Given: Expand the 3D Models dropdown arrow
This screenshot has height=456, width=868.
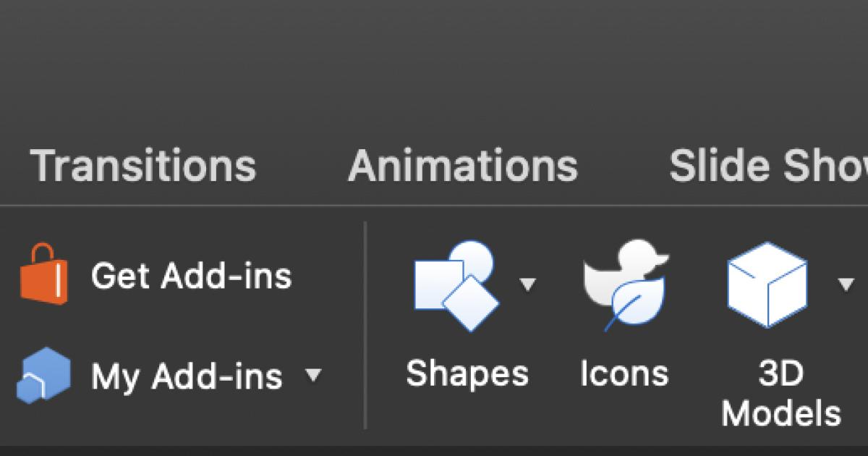Looking at the screenshot, I should pyautogui.click(x=846, y=284).
